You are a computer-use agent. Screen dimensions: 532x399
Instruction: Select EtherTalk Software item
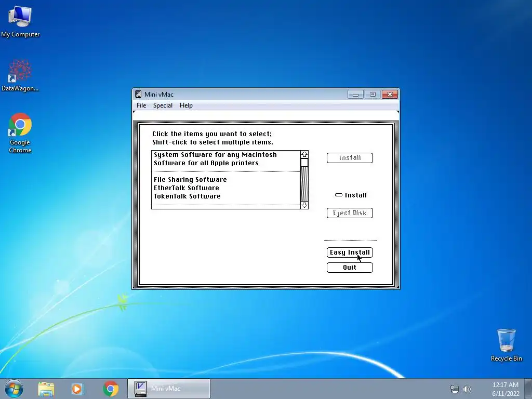click(x=225, y=188)
